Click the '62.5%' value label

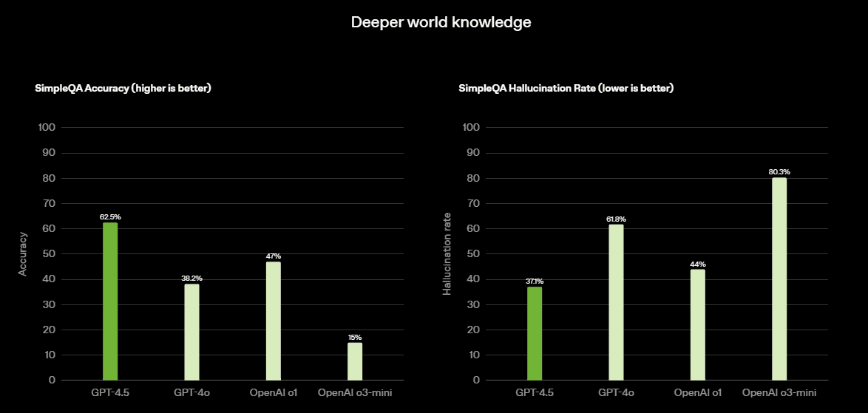coord(110,217)
